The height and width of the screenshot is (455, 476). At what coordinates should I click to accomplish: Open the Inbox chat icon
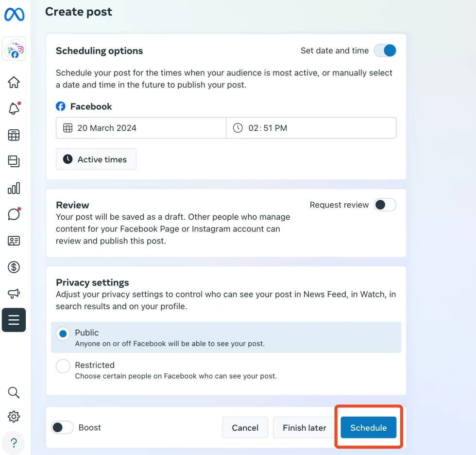tap(14, 214)
